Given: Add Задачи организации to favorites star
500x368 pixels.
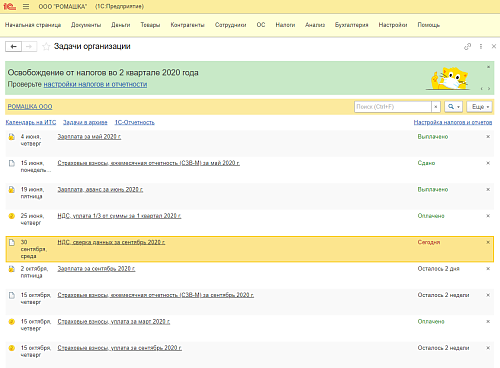Looking at the screenshot, I should pyautogui.click(x=46, y=46).
